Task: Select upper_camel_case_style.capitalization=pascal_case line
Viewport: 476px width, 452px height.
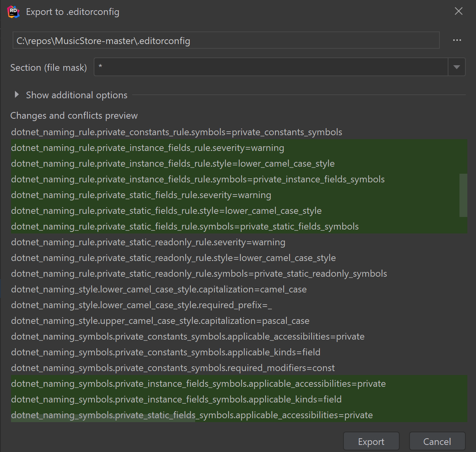Action: [160, 321]
